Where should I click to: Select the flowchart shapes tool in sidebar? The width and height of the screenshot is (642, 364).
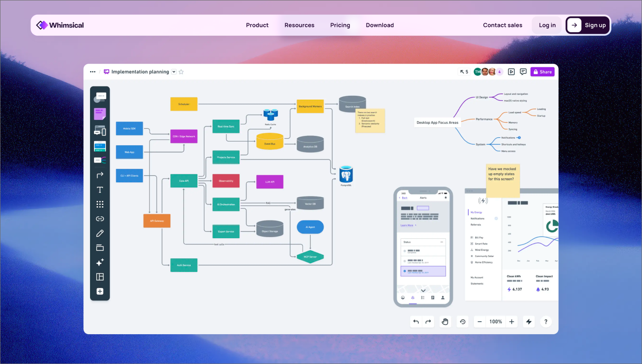tap(100, 98)
